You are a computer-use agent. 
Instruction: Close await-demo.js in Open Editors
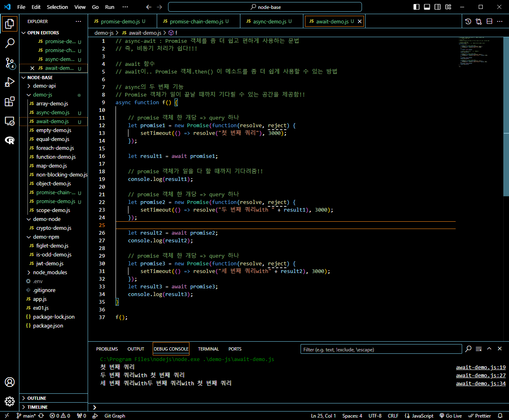32,68
